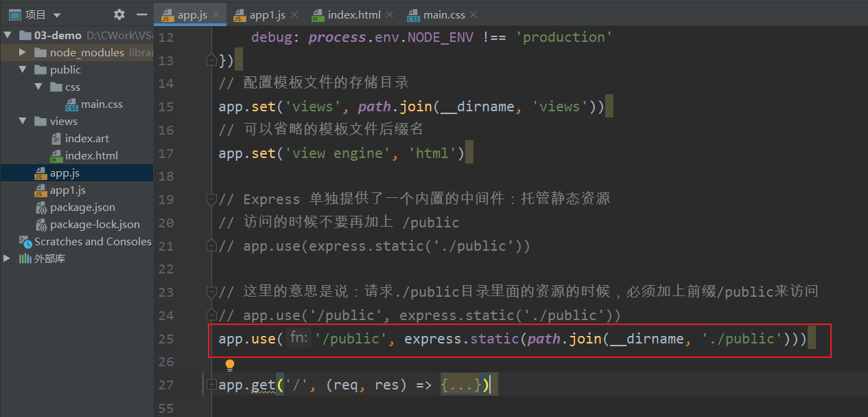Click express.static on line 25
The height and width of the screenshot is (417, 868).
pos(461,339)
